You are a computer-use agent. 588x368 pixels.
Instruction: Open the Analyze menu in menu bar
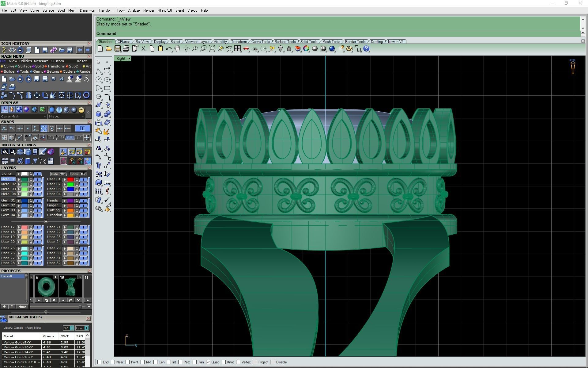tap(134, 10)
